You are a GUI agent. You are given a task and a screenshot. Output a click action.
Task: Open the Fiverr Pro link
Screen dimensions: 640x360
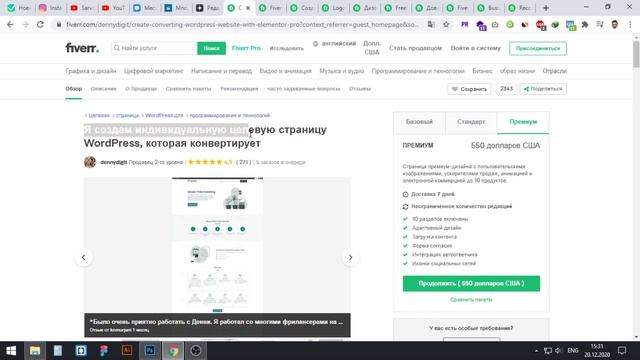point(246,48)
